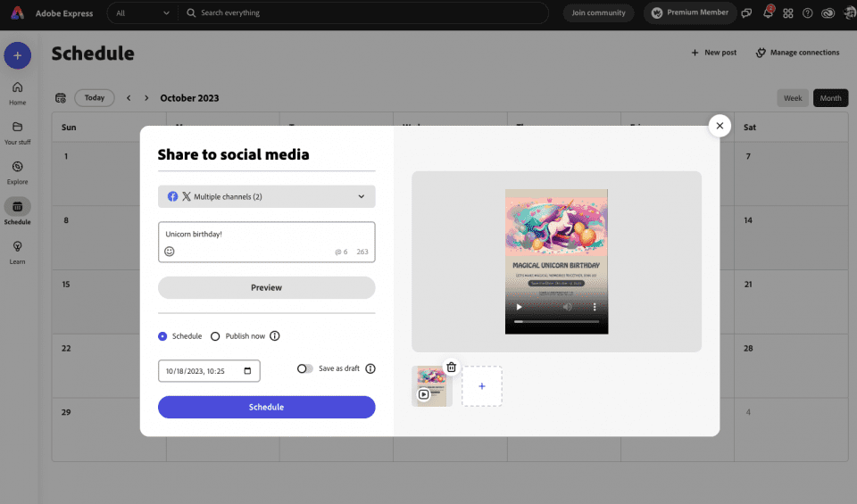The height and width of the screenshot is (504, 857).
Task: Delete the media using the trash icon
Action: (x=451, y=367)
